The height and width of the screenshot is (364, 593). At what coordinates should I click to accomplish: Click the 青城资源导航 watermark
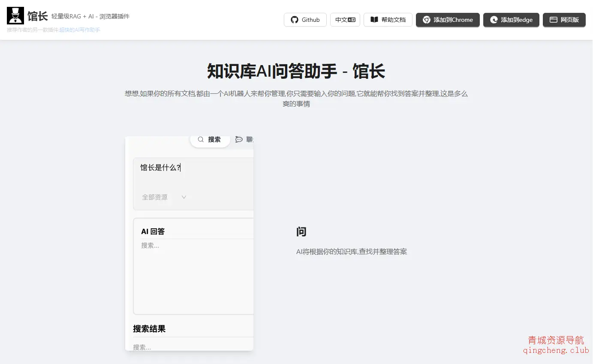click(x=556, y=341)
